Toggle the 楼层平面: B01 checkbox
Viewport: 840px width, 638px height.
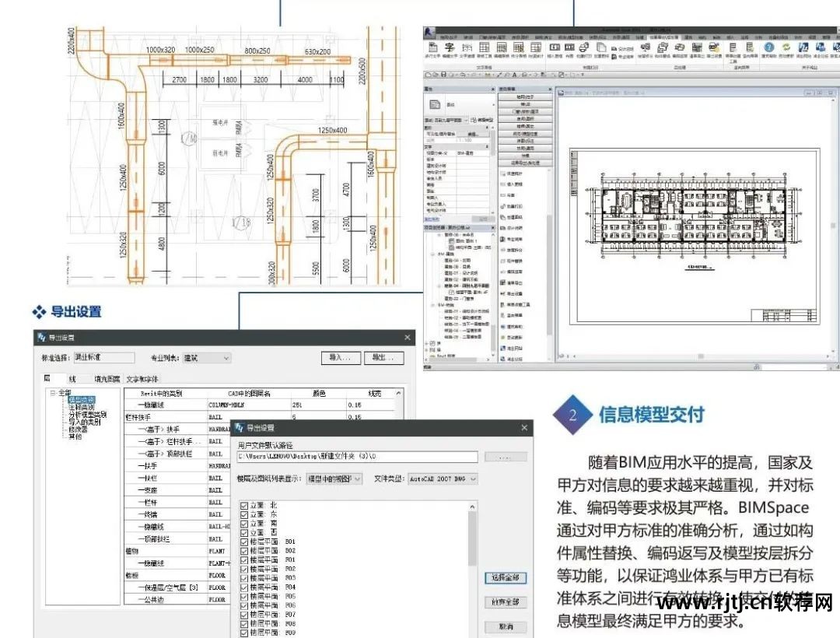(x=244, y=542)
